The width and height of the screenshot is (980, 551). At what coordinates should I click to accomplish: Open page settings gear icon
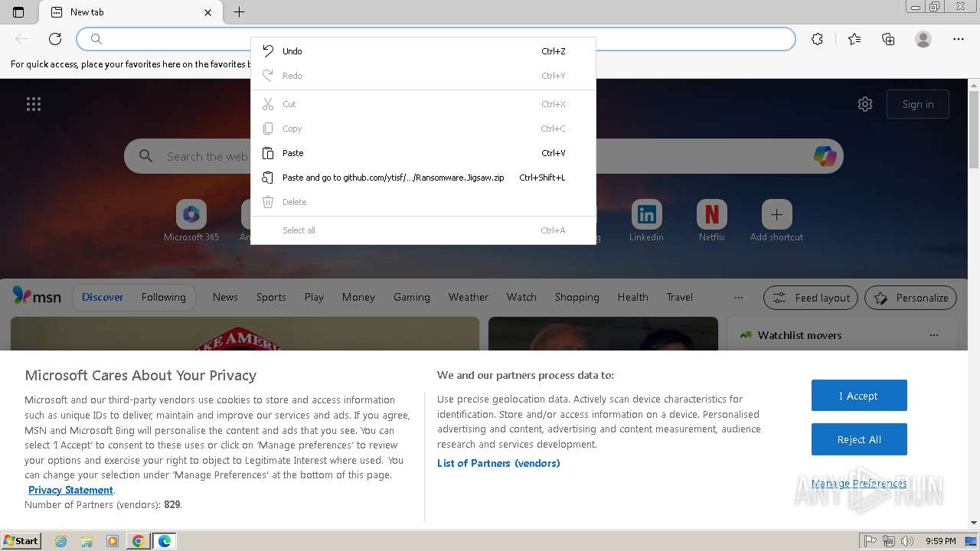point(865,104)
